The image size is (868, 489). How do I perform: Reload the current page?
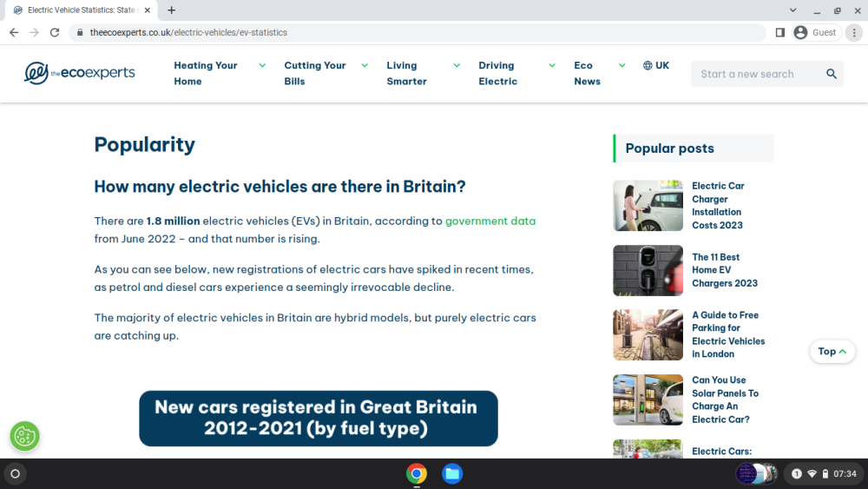tap(54, 33)
